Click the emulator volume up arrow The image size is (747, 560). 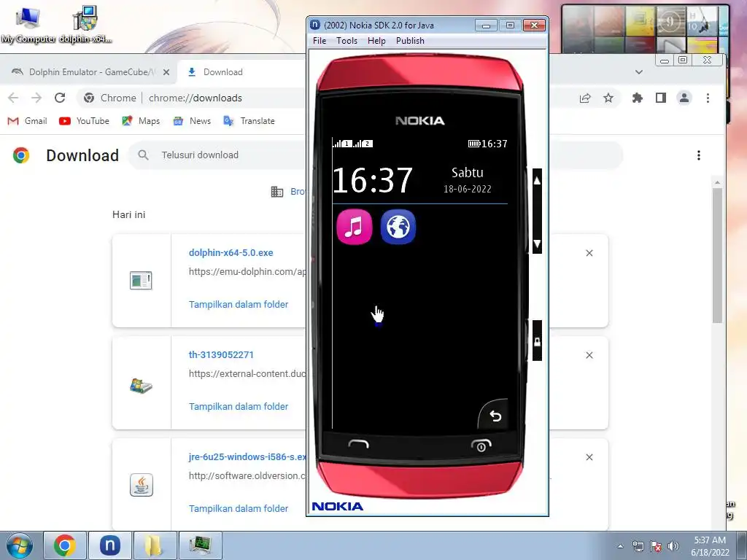point(537,181)
